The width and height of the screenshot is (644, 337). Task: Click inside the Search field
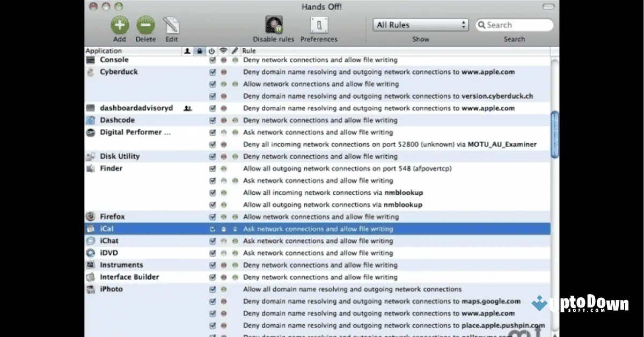tap(515, 25)
